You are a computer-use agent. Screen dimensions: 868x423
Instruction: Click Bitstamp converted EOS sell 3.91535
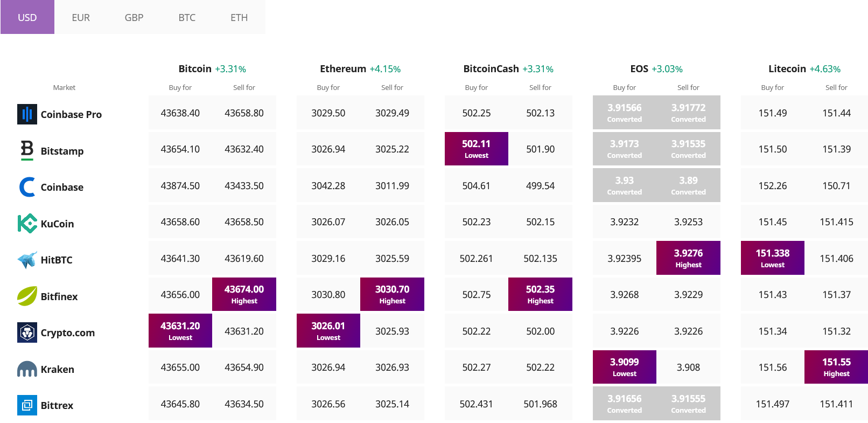pos(688,149)
